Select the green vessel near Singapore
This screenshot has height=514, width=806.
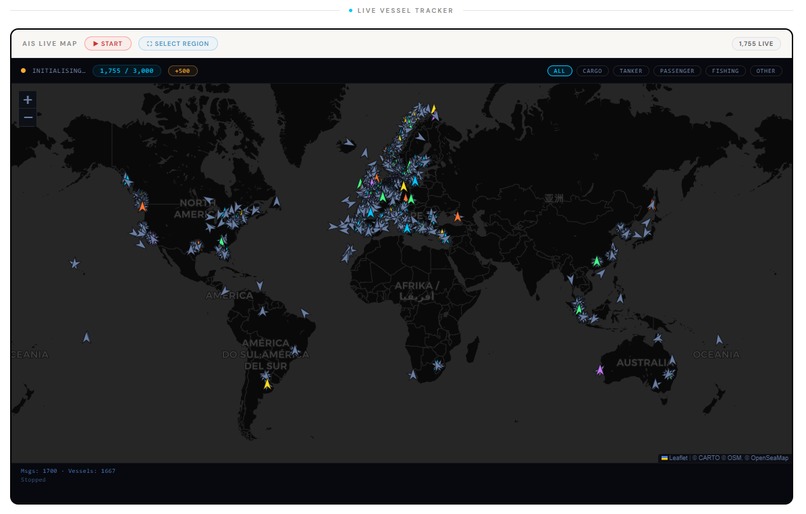click(x=579, y=310)
